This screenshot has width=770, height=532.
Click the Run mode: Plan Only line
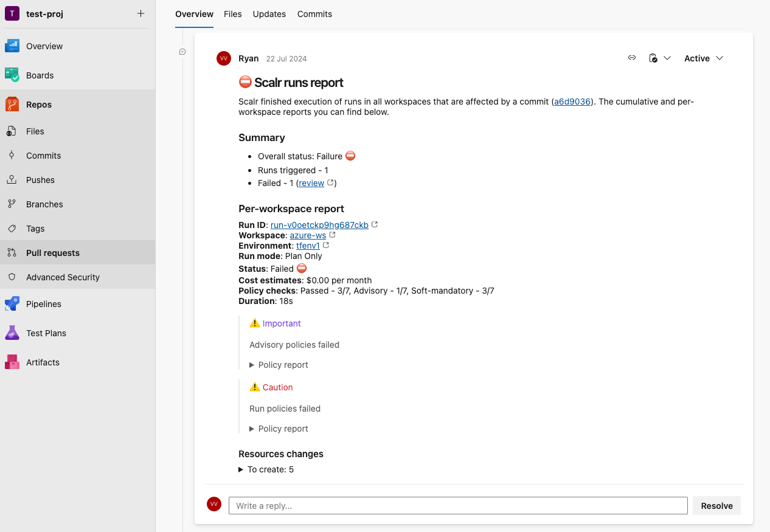[x=280, y=256]
